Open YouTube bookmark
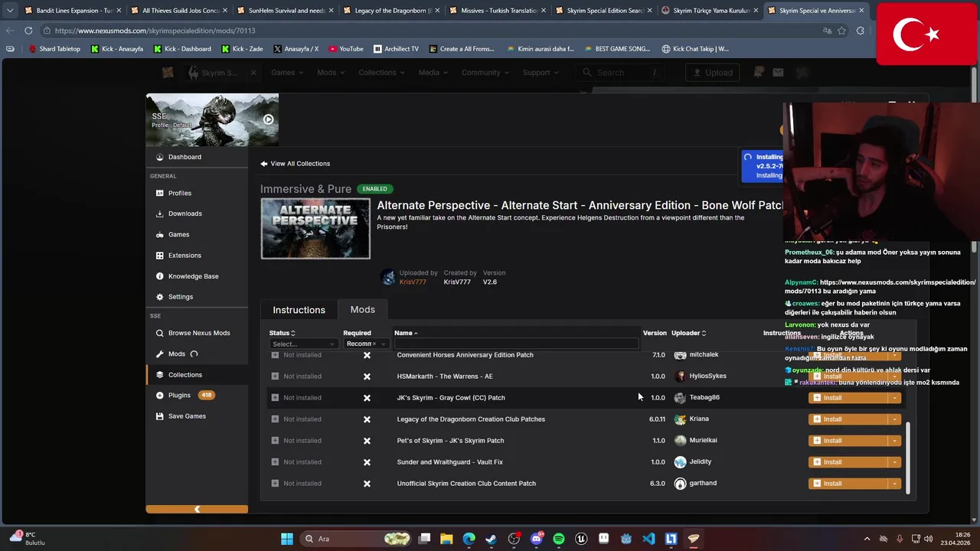Image resolution: width=980 pixels, height=551 pixels. click(x=346, y=49)
